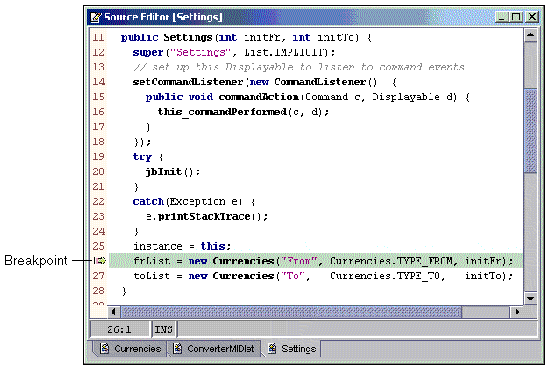Click the Currencies tab icon
Screen dimensions: 549x368
coord(104,348)
